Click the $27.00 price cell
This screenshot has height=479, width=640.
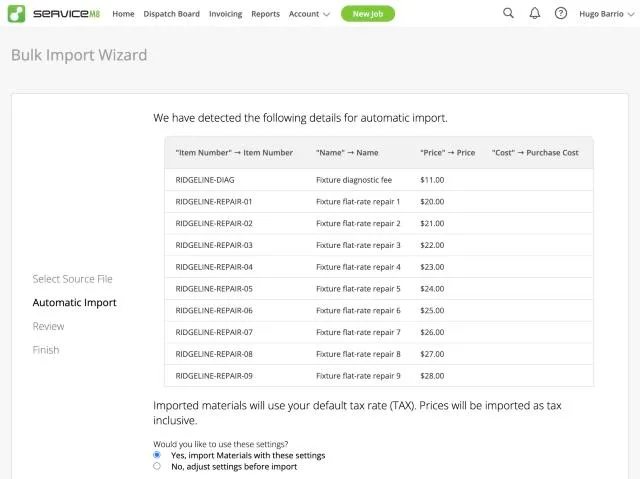432,354
